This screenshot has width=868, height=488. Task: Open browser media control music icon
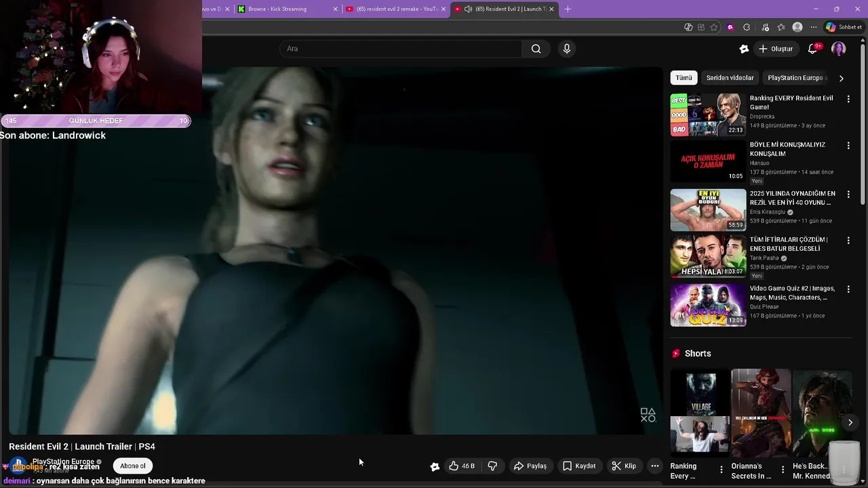pyautogui.click(x=766, y=27)
